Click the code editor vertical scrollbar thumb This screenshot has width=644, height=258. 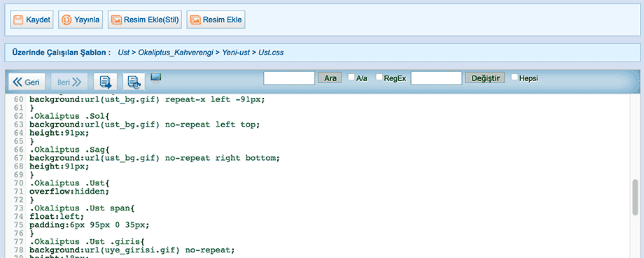636,197
